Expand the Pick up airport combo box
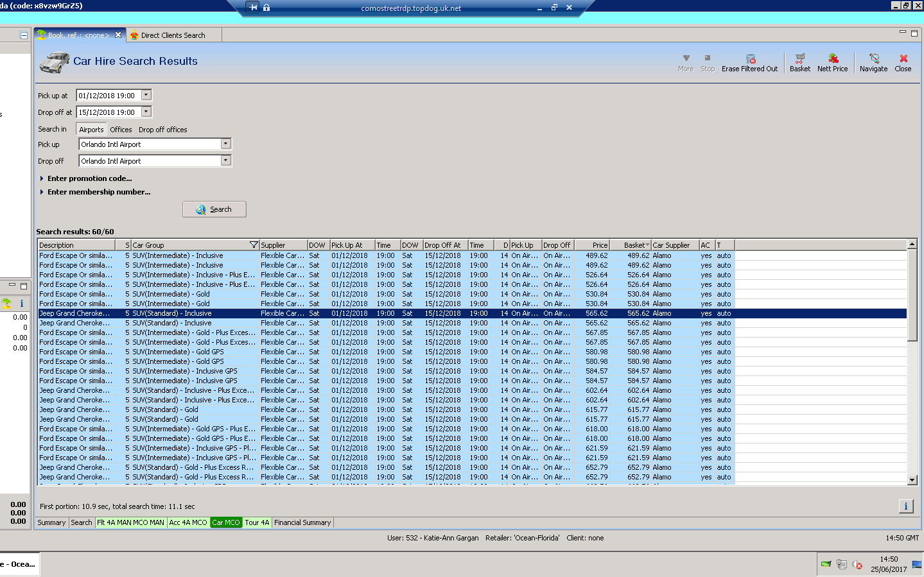Image resolution: width=924 pixels, height=577 pixels. tap(225, 144)
